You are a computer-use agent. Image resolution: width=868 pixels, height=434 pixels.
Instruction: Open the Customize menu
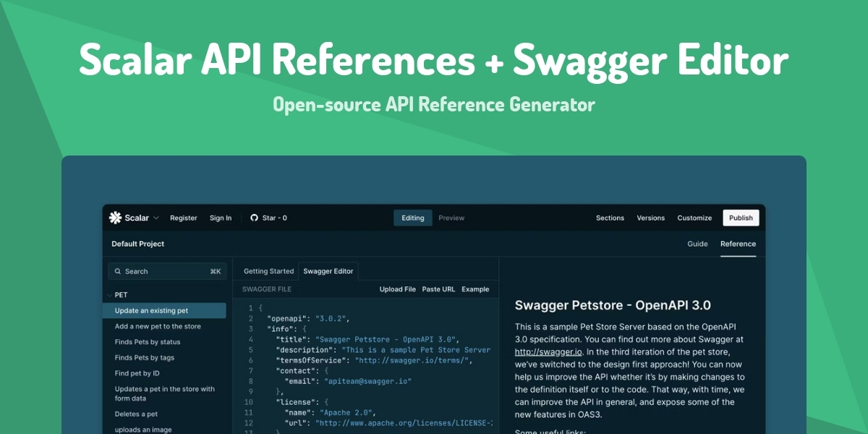pyautogui.click(x=694, y=218)
